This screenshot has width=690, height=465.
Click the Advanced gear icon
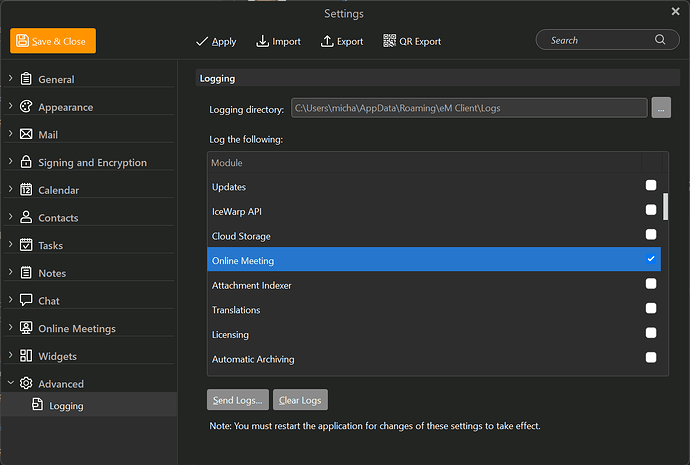(x=26, y=383)
